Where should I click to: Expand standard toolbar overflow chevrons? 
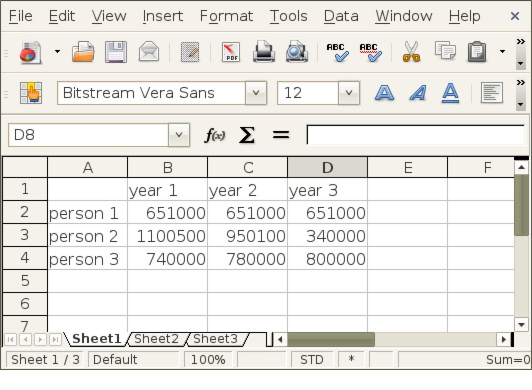520,42
